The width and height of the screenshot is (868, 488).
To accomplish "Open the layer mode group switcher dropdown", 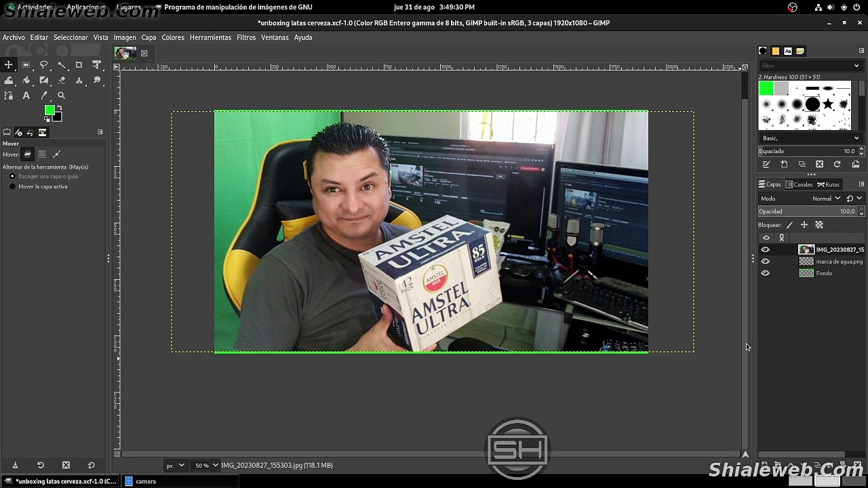I will coord(854,199).
